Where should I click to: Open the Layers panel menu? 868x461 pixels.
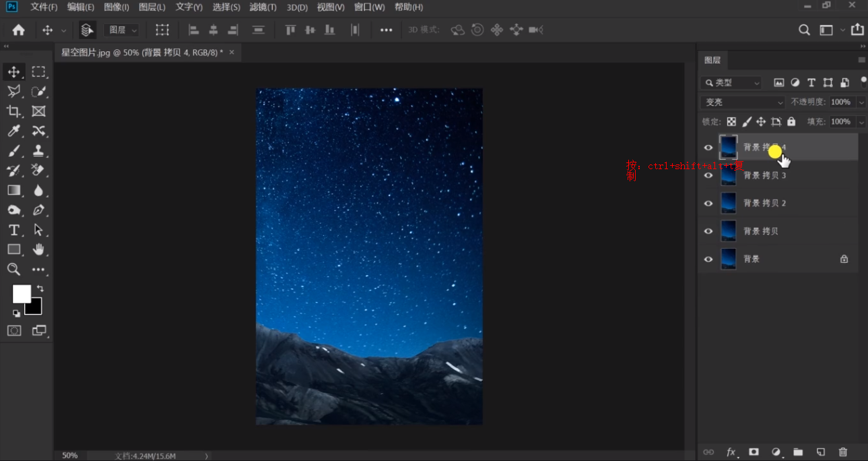pyautogui.click(x=861, y=60)
